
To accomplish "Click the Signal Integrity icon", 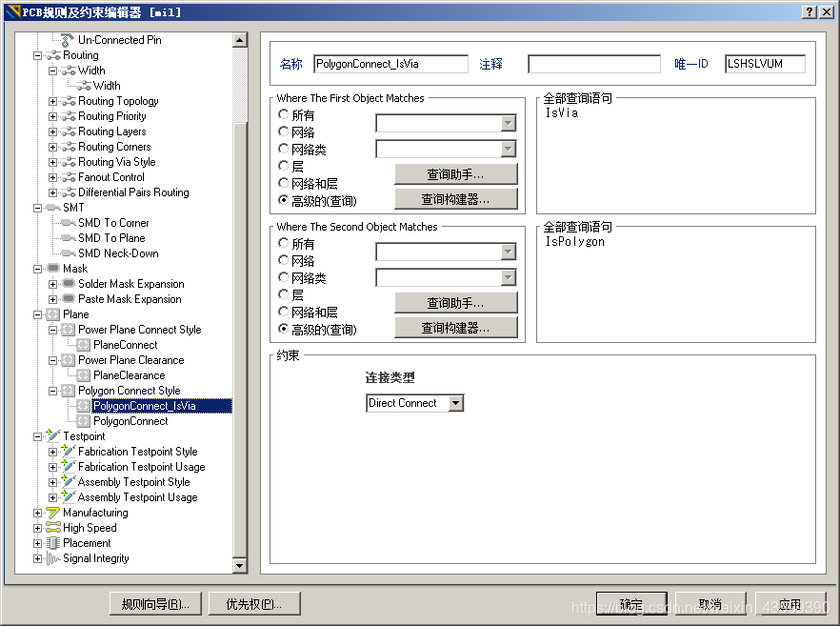I will click(x=53, y=558).
